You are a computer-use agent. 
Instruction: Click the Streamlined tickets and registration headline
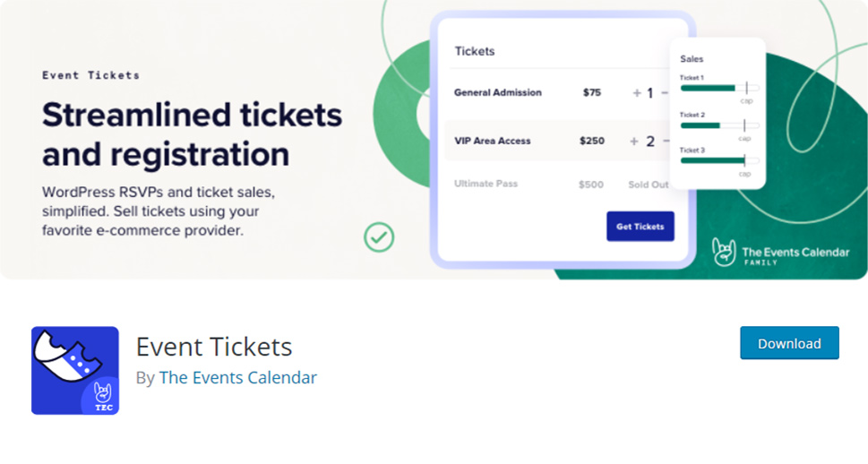coord(192,134)
